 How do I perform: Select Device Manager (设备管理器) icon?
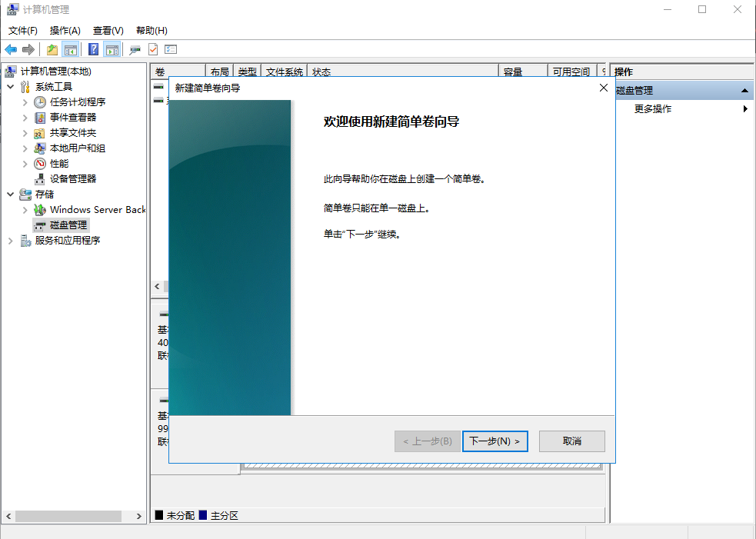point(39,179)
